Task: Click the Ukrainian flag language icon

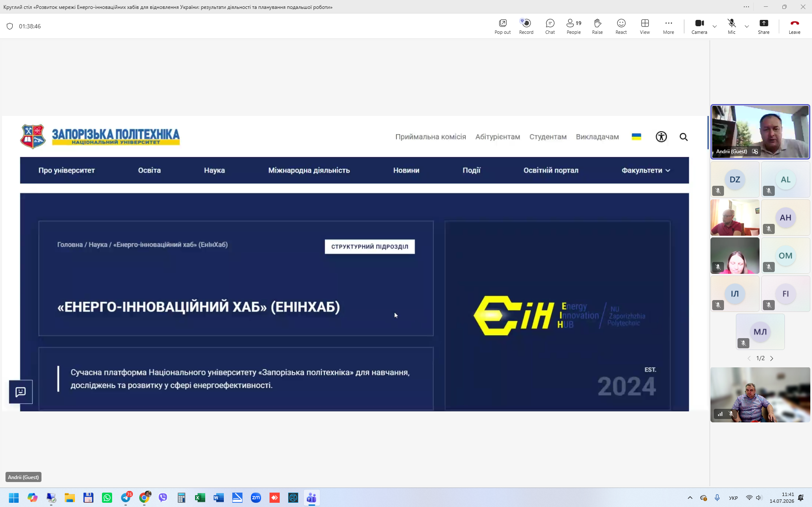Action: tap(636, 136)
